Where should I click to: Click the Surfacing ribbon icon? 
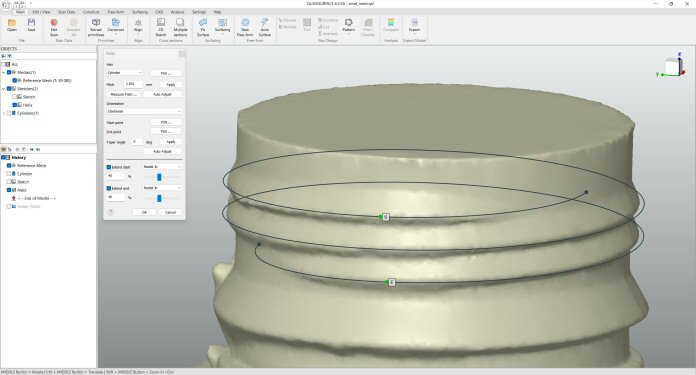click(222, 26)
